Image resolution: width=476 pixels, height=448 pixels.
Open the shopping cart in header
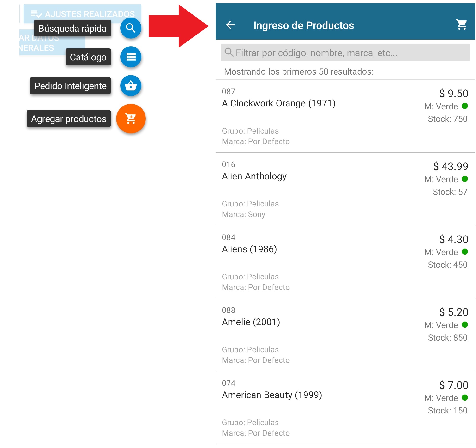coord(461,25)
